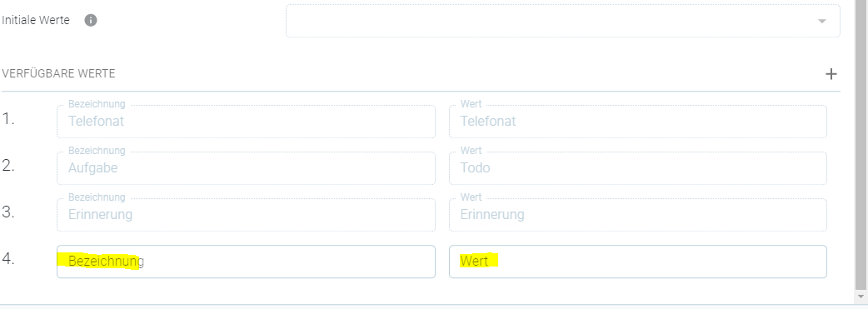Image resolution: width=868 pixels, height=309 pixels.
Task: Select the Wert field showing Todo
Action: (x=638, y=167)
